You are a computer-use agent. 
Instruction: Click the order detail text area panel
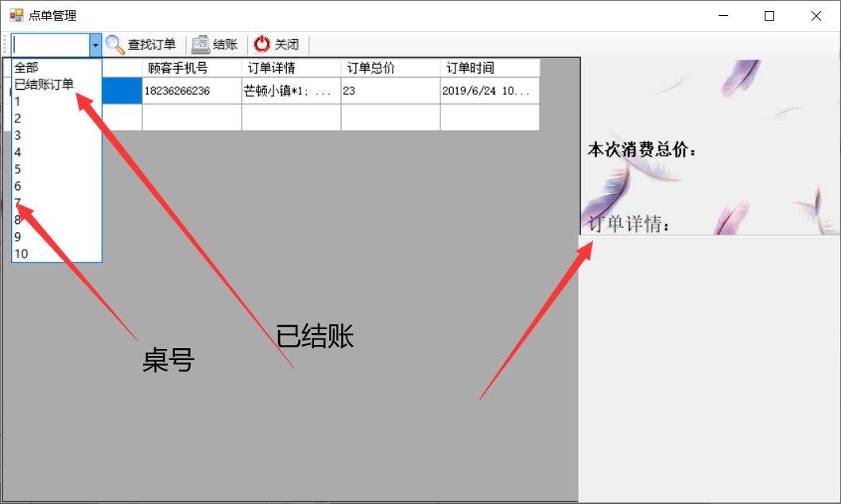click(x=710, y=369)
